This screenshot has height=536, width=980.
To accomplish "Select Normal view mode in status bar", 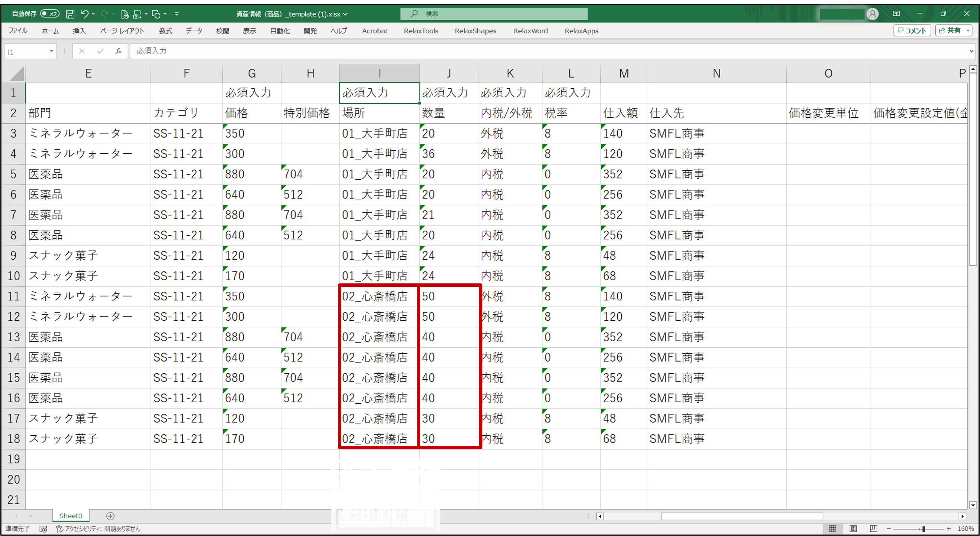I will (833, 528).
